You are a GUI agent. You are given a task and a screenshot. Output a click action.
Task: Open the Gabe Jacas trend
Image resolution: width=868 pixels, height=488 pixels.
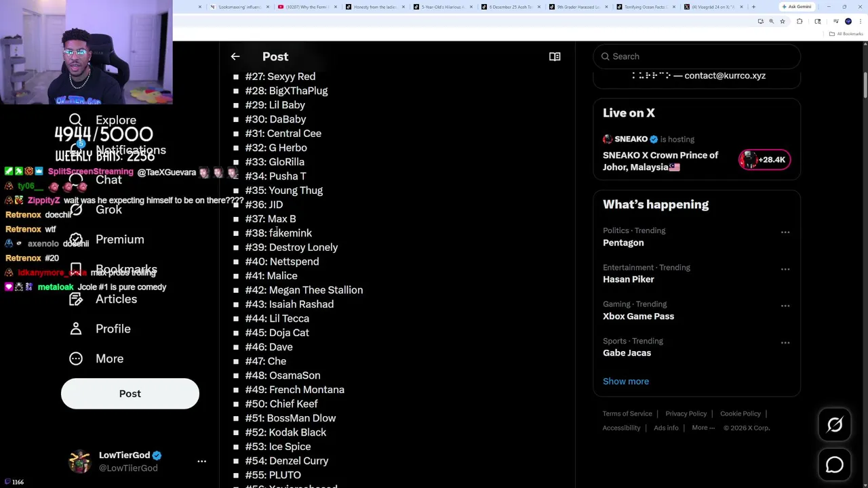click(x=627, y=352)
